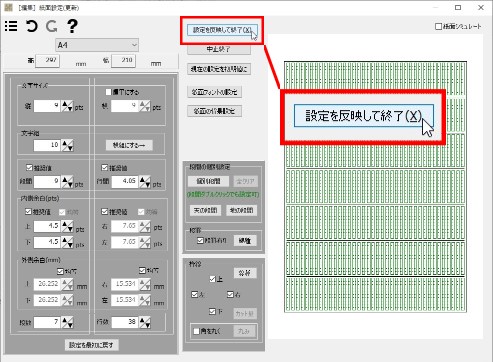
Task: Click the paper width field showing 297
Action: pyautogui.click(x=47, y=61)
